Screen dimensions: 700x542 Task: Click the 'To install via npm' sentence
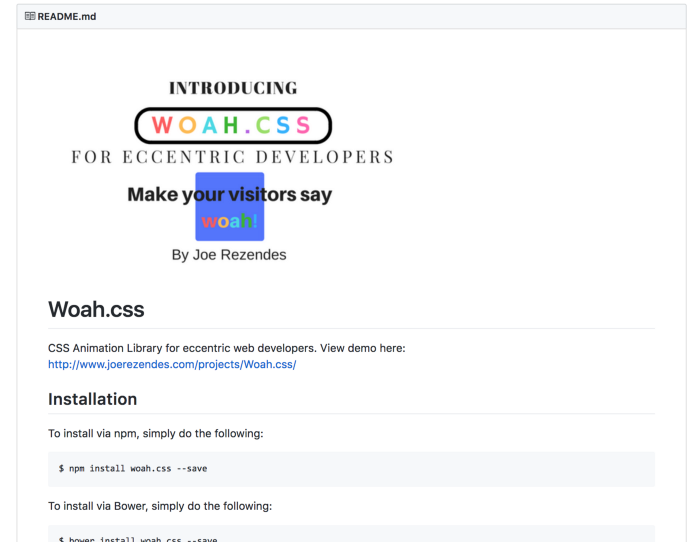tap(156, 434)
